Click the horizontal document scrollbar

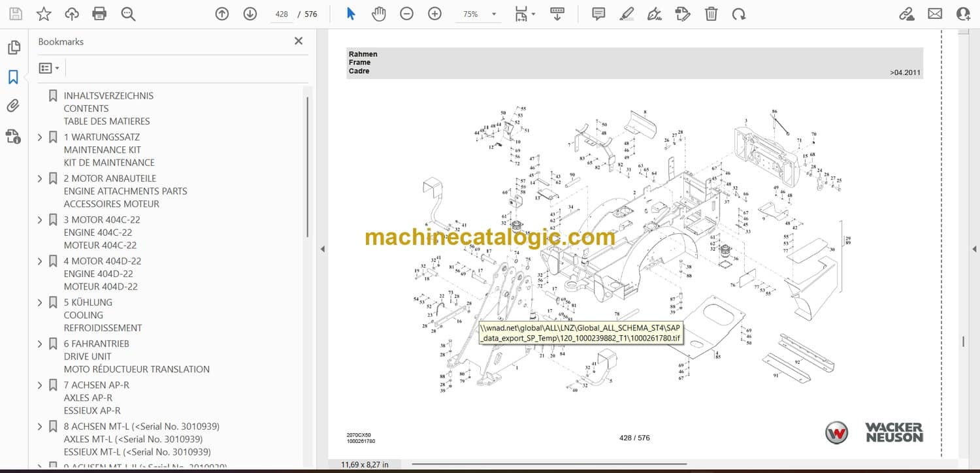549,465
